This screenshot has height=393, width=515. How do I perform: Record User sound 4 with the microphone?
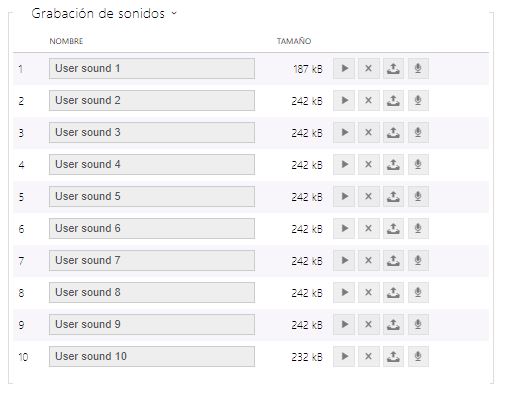(418, 165)
